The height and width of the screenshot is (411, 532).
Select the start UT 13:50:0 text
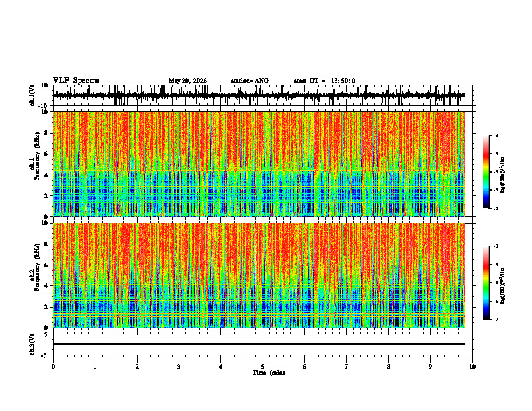pyautogui.click(x=324, y=81)
